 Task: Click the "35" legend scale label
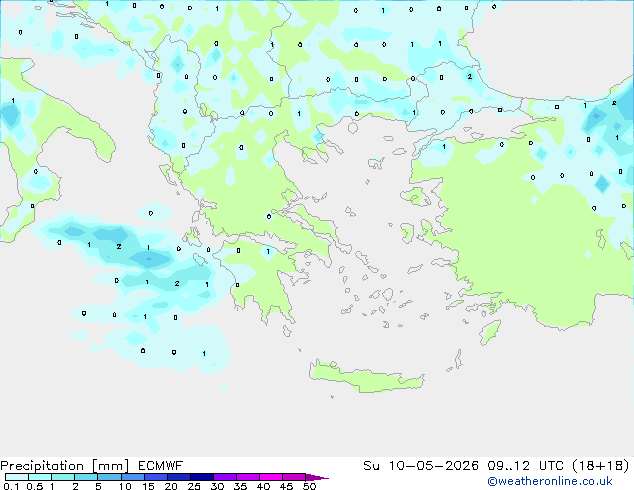point(240,486)
